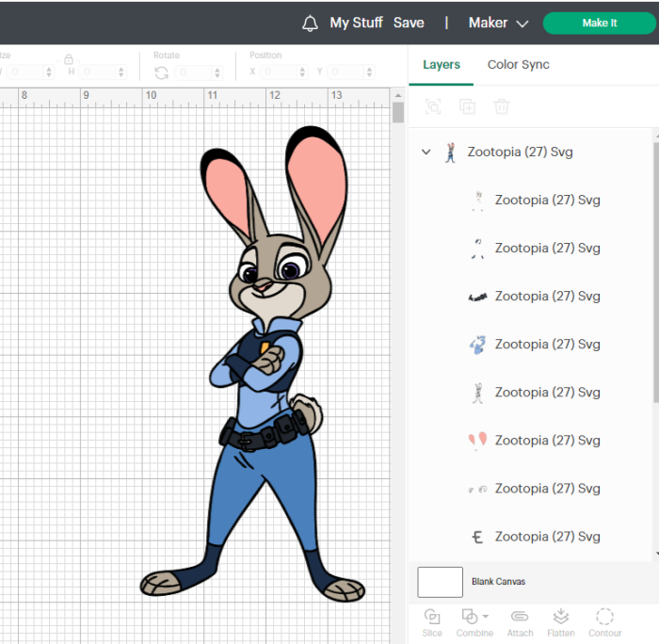Click the Height stepper arrows

pos(121,72)
